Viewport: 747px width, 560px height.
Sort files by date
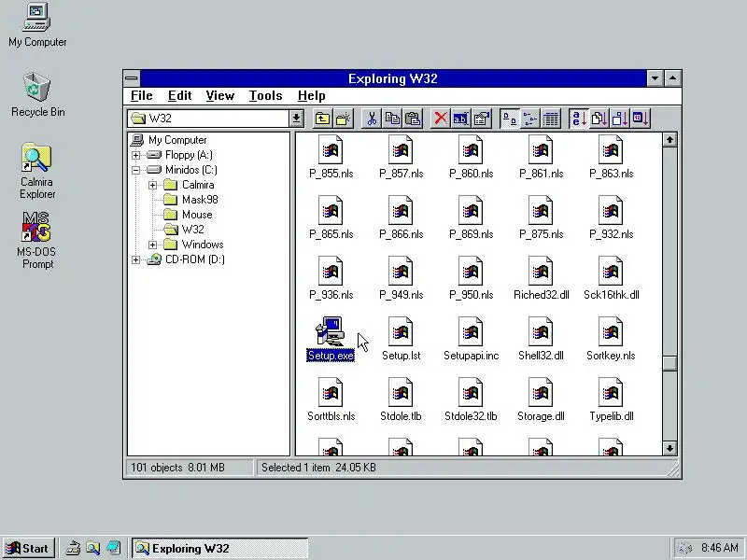coord(641,119)
